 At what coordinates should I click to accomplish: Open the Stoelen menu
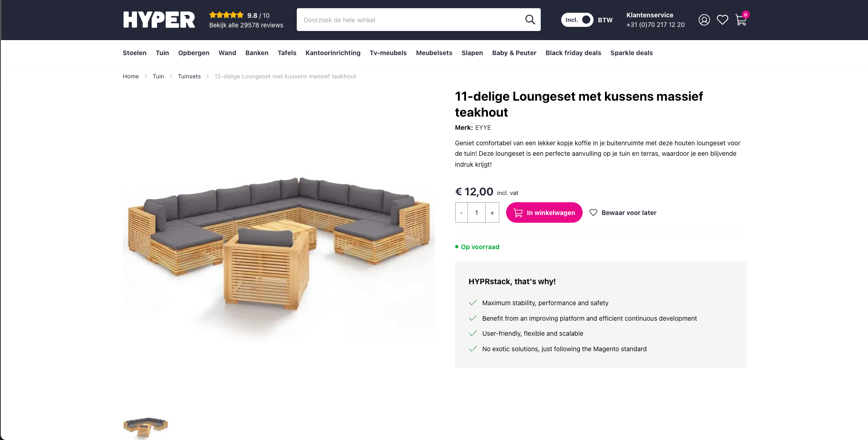click(134, 53)
